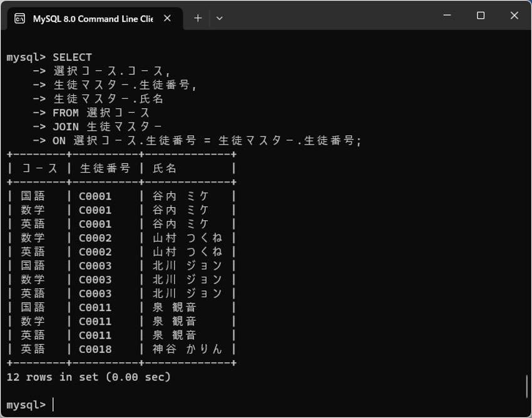Open a new tab with the plus button
The width and height of the screenshot is (532, 418).
point(198,18)
